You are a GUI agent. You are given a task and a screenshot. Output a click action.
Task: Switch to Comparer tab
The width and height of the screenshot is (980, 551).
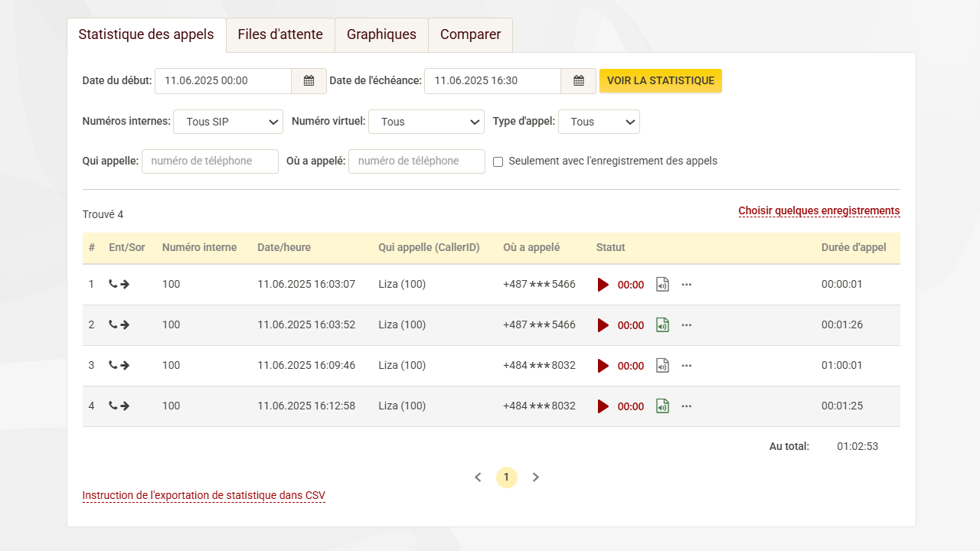[470, 35]
